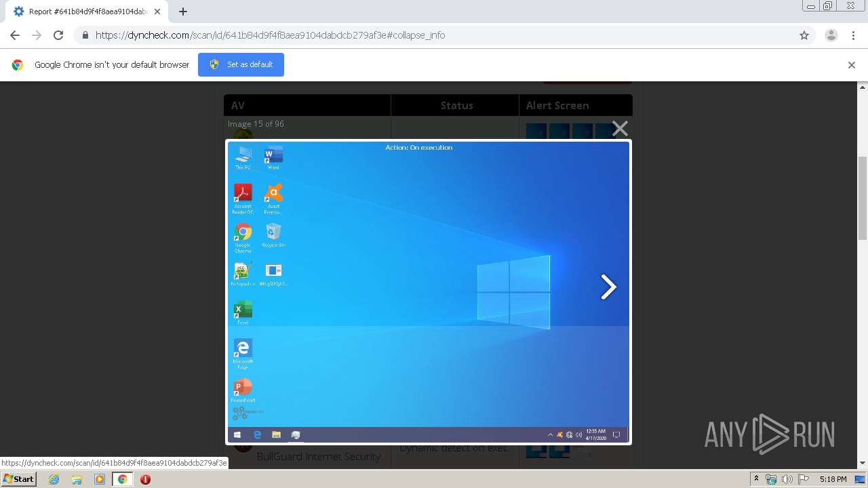The image size is (868, 488).
Task: Click the enlarged alert screen image
Action: click(x=429, y=292)
